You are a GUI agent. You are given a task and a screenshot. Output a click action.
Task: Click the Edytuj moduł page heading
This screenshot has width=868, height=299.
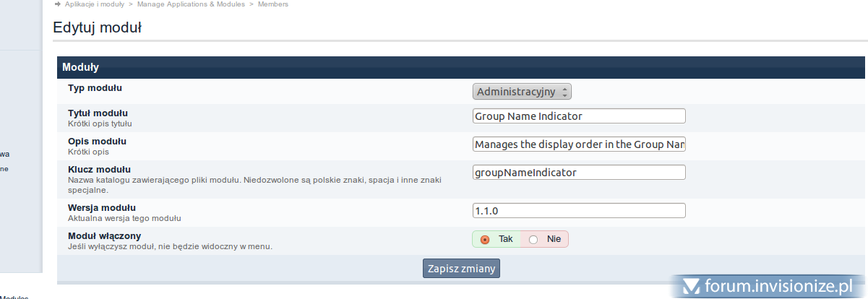tap(97, 29)
